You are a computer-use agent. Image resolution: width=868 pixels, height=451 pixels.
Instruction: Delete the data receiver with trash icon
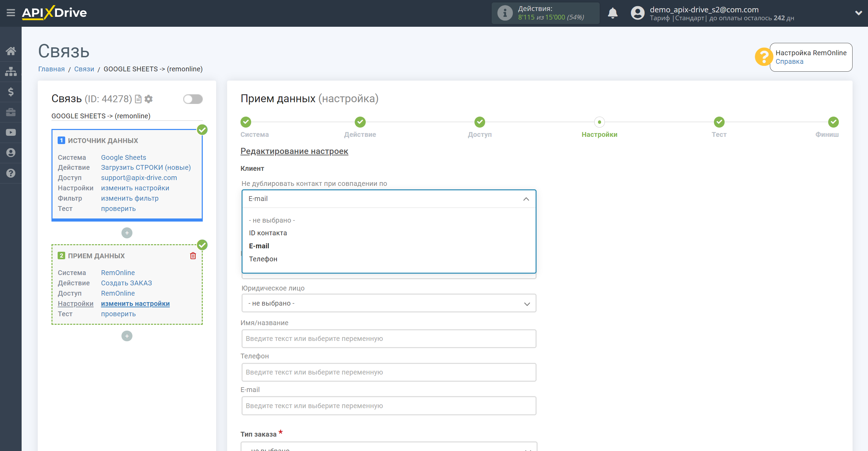[x=193, y=256]
